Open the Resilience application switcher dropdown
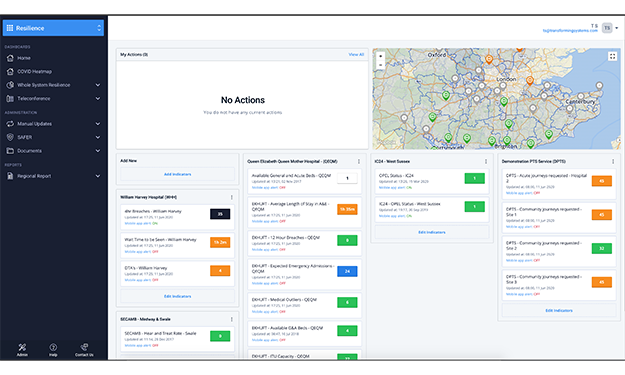This screenshot has width=625, height=375. (x=53, y=28)
